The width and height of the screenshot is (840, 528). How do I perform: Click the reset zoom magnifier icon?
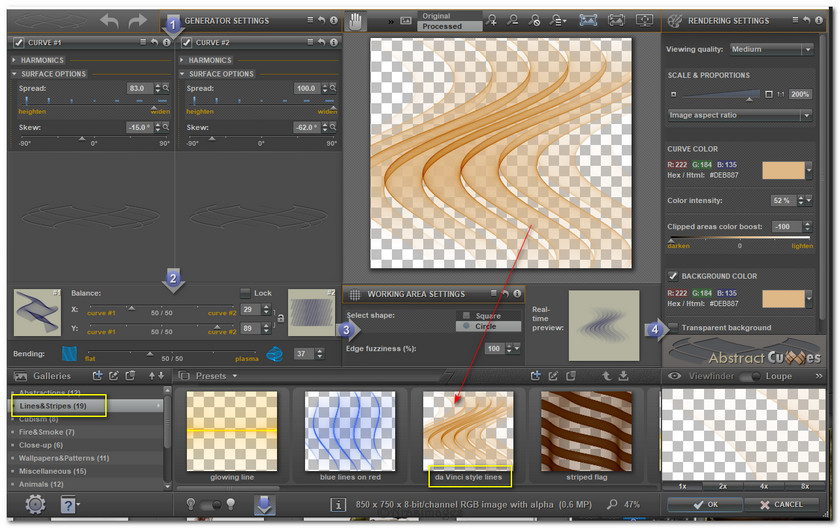pyautogui.click(x=534, y=21)
